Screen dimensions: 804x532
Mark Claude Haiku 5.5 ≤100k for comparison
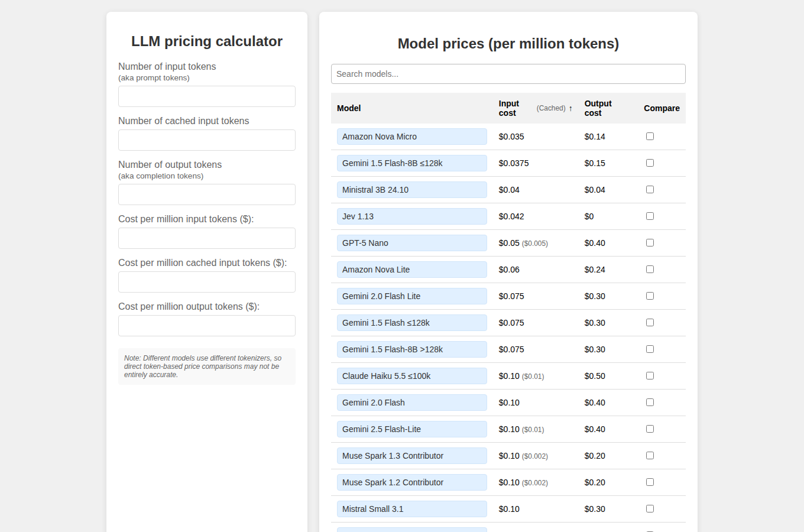pyautogui.click(x=650, y=376)
